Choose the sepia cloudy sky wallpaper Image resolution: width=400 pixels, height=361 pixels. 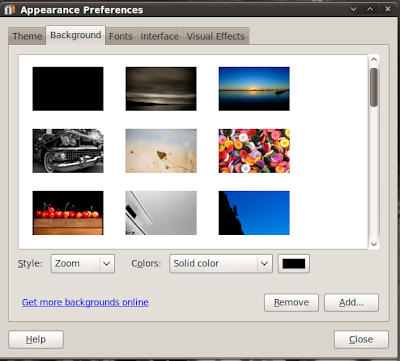click(x=161, y=89)
